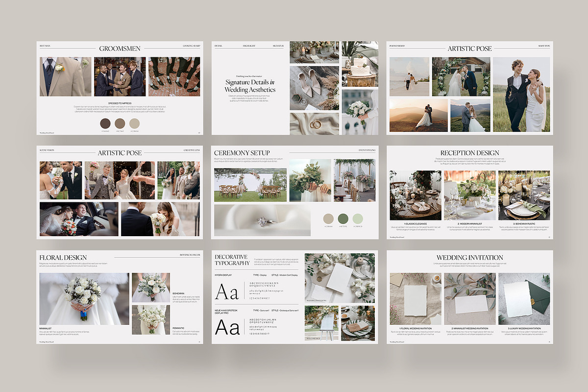Select the groomsmen shoes on brick photo
Viewport: 588px width, 392px height.
click(x=174, y=76)
